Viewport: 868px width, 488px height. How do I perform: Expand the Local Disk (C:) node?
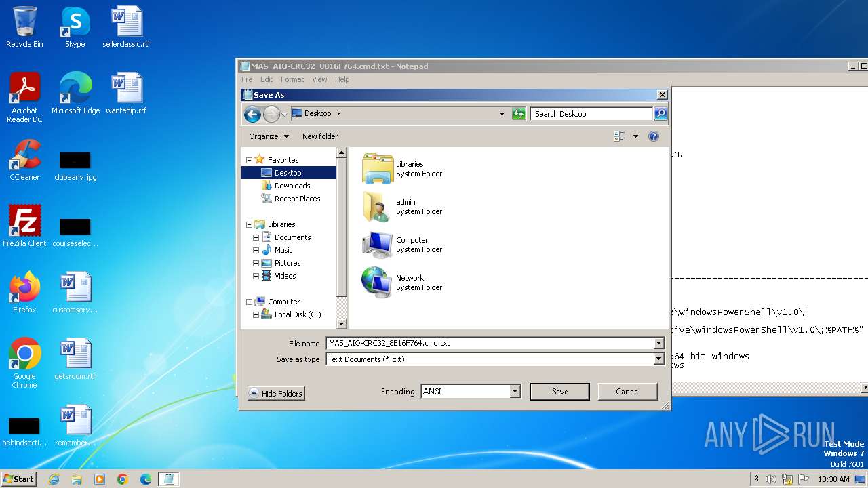click(x=256, y=314)
